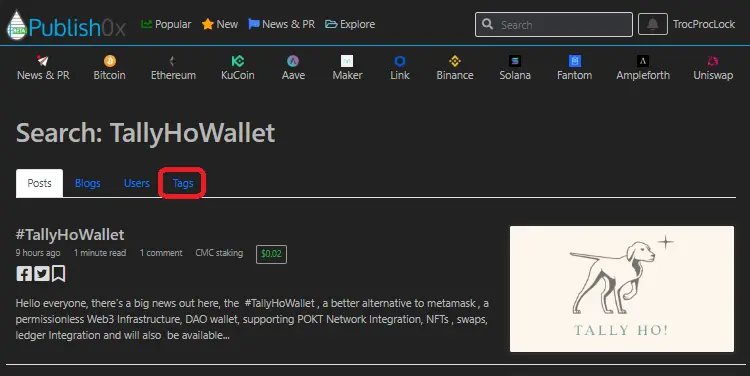
Task: Click the Uniswap unicorn icon
Action: (x=713, y=61)
